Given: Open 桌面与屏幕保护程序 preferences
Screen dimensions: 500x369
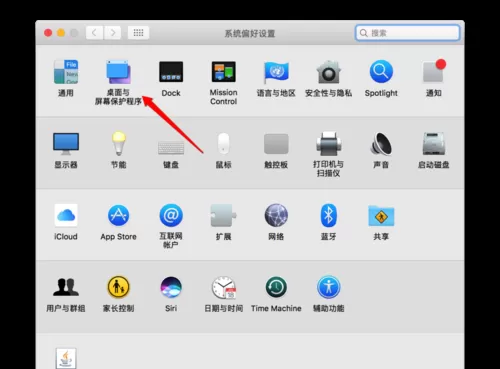Looking at the screenshot, I should click(118, 72).
